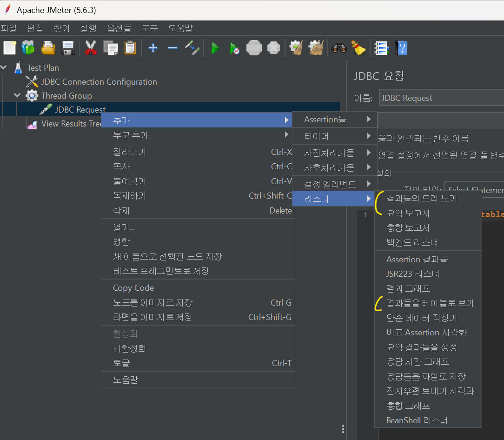Viewport: 504px width, 440px height.
Task: Click the JDBC Connection Configuration wrench icon
Action: [32, 82]
